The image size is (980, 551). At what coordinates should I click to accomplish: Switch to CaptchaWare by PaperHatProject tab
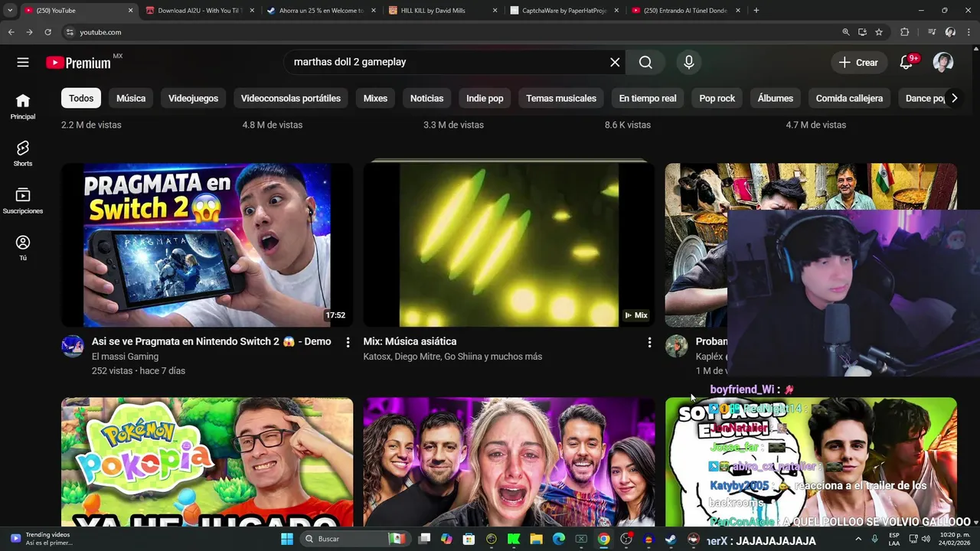tap(564, 11)
